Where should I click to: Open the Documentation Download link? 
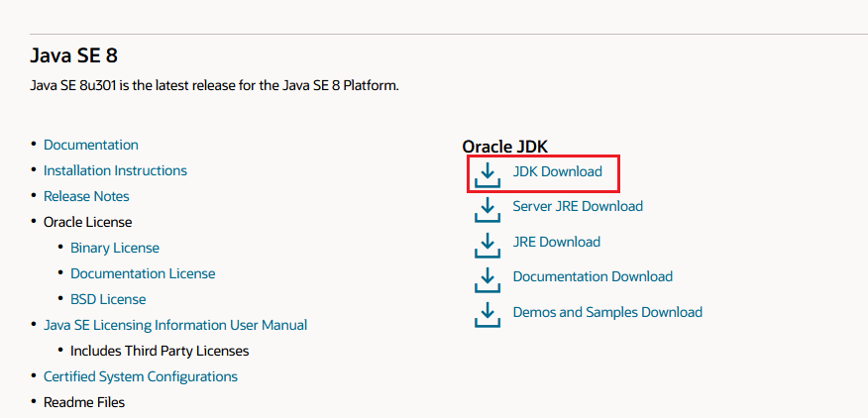pos(593,276)
